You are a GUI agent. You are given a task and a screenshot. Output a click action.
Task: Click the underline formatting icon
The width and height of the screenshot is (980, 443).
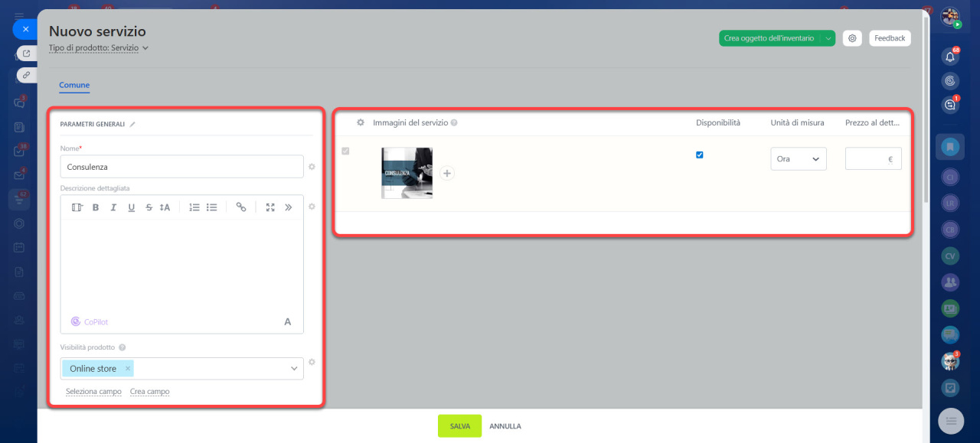click(x=132, y=207)
